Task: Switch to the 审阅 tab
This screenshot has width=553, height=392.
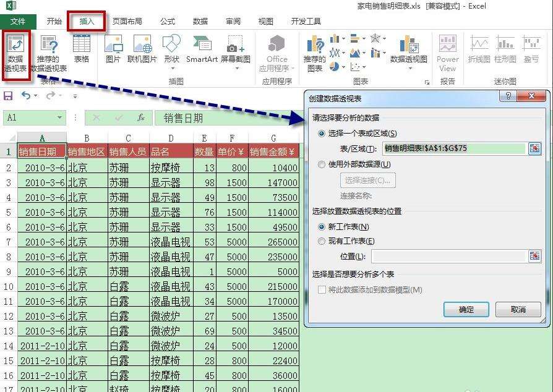Action: tap(233, 22)
